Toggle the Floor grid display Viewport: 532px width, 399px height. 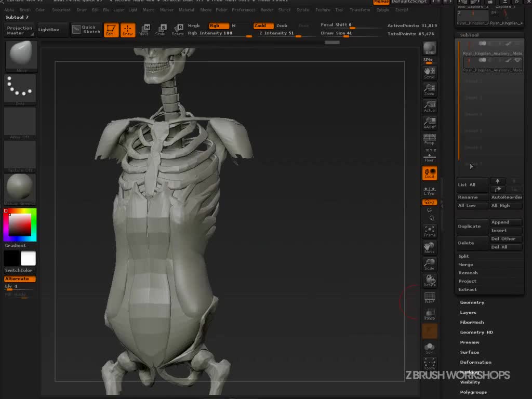tap(430, 156)
